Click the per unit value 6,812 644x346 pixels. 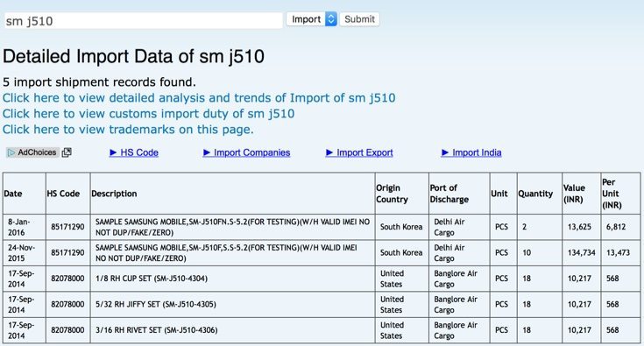pos(616,227)
